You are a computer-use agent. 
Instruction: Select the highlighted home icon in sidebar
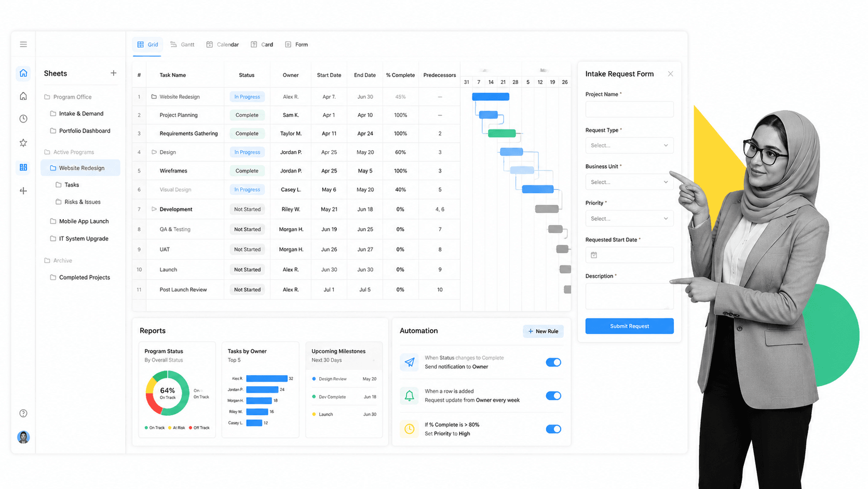pos(23,73)
